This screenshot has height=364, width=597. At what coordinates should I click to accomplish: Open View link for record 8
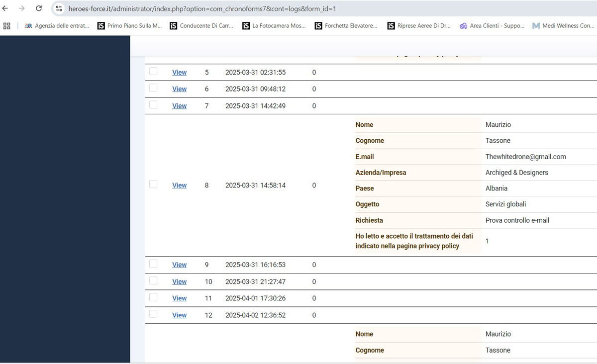coord(179,185)
